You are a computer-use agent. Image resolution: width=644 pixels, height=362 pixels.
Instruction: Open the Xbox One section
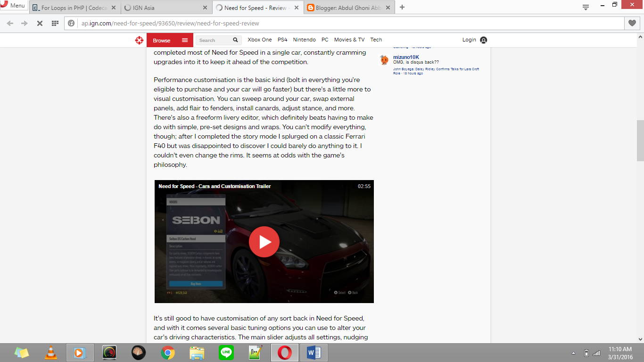[260, 40]
